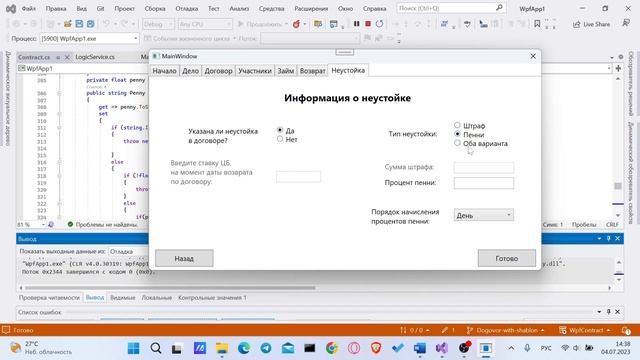
Task: Open the editor zoom dropdown '81 %'
Action: click(31, 224)
